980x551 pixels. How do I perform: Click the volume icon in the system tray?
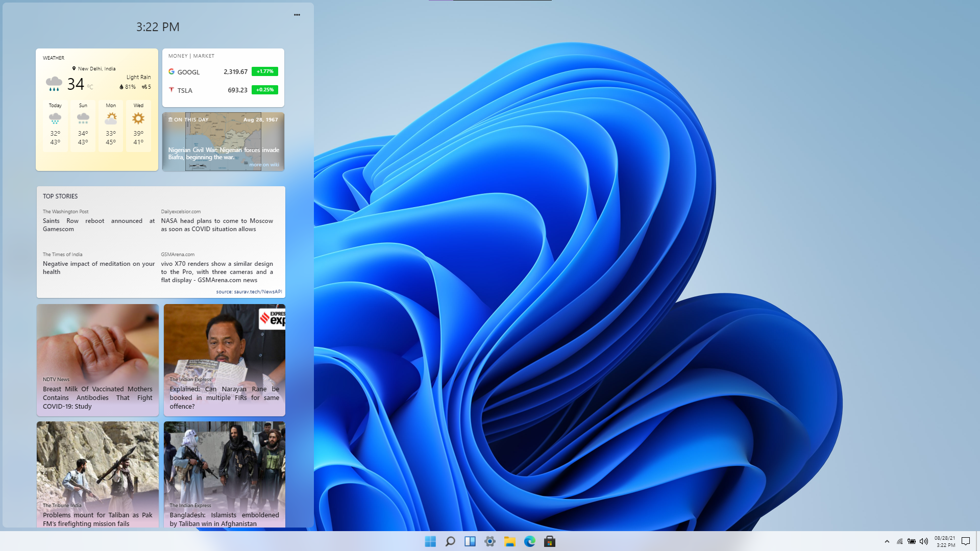coord(924,541)
